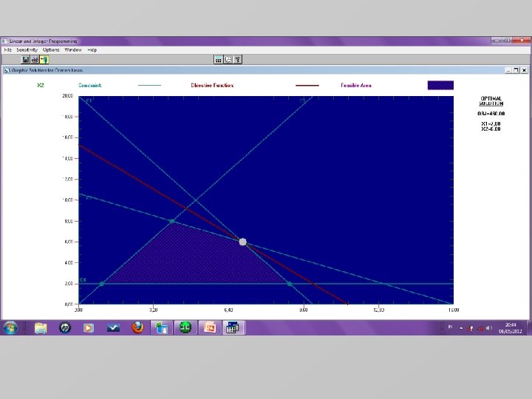This screenshot has width=532, height=399.
Task: Open the Windows Start menu orb
Action: (10, 328)
